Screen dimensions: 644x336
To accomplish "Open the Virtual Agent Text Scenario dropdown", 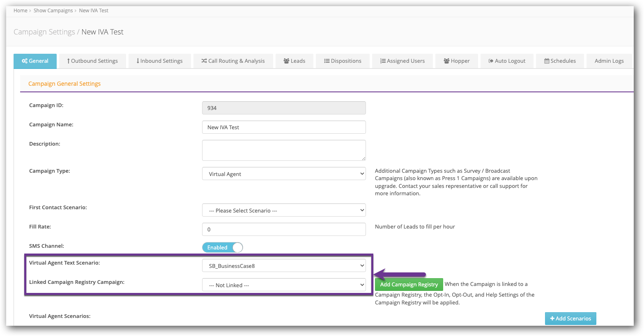I will point(284,266).
